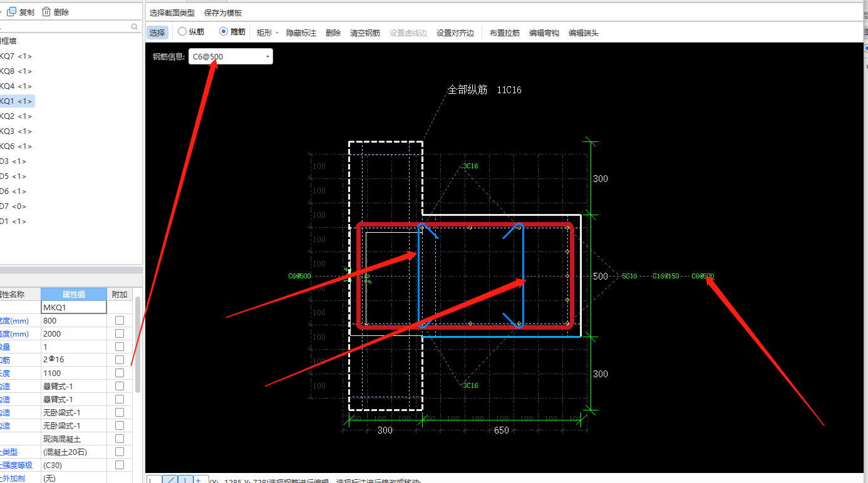868x483 pixels.
Task: Click the C18@150 annotation label
Action: coord(666,276)
